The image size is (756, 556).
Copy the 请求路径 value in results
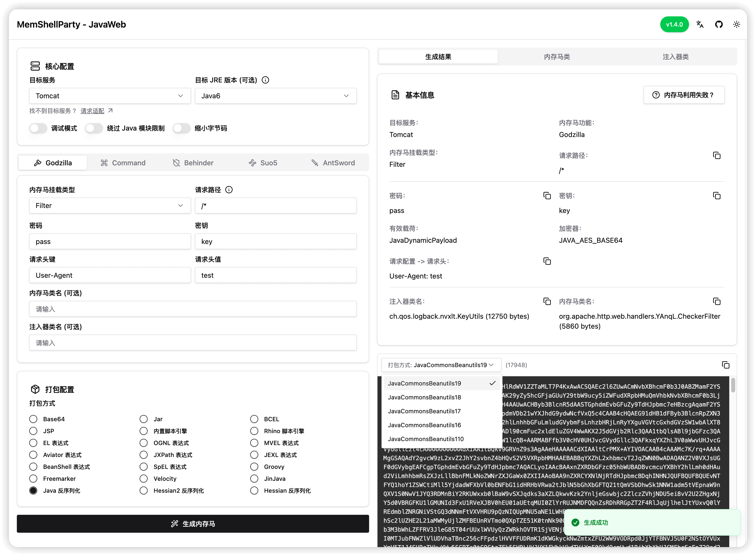click(717, 155)
